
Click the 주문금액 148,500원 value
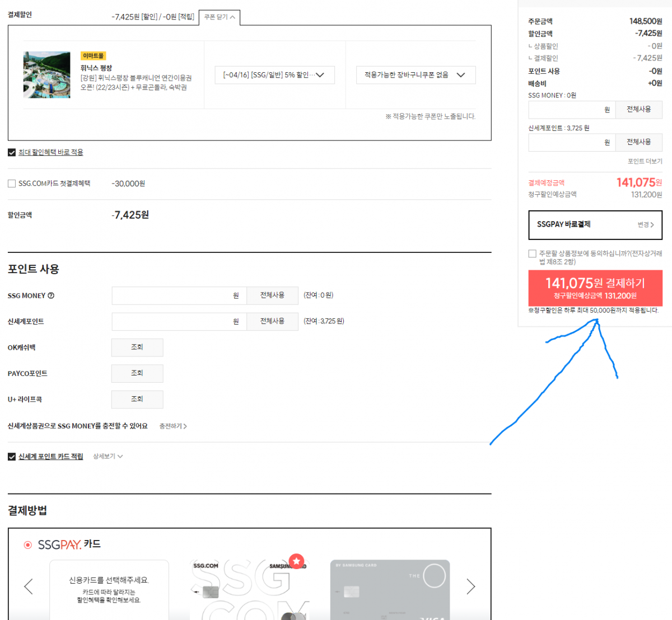click(646, 21)
